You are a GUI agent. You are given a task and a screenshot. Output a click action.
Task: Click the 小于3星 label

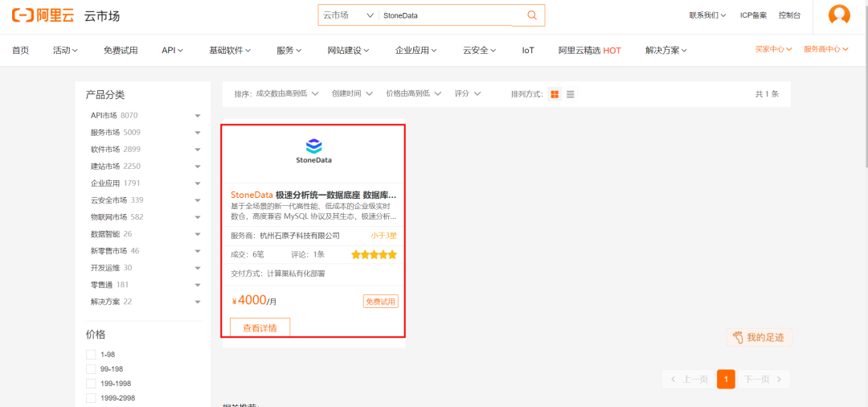point(383,236)
